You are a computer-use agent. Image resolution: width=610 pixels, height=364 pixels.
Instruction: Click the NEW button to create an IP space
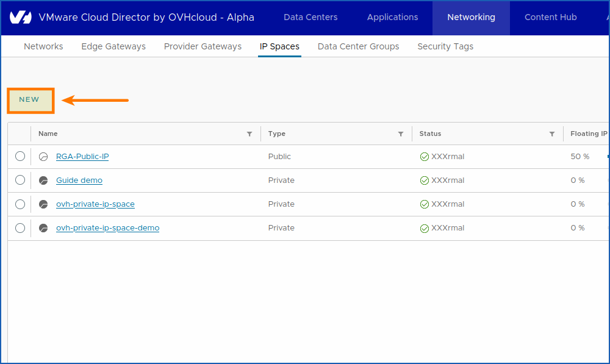coord(30,99)
